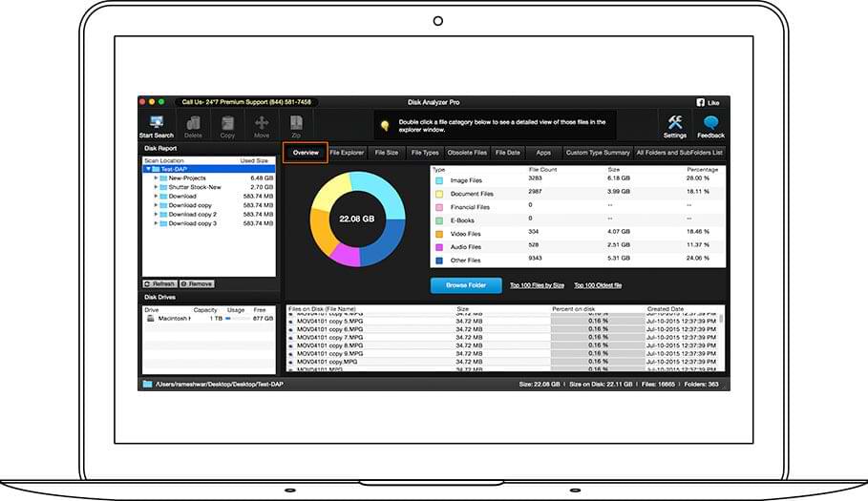Click the Refresh button

pyautogui.click(x=159, y=283)
